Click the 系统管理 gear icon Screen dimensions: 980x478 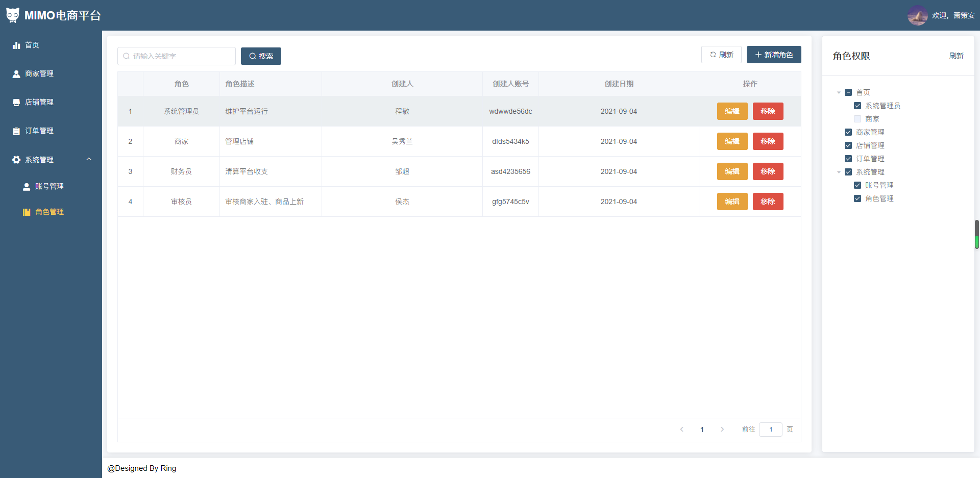[16, 159]
